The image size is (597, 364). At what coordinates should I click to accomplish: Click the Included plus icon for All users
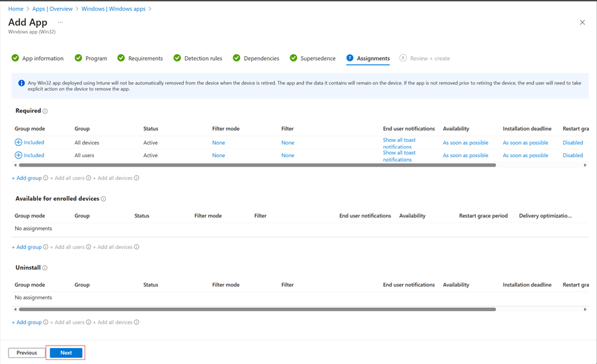click(19, 155)
